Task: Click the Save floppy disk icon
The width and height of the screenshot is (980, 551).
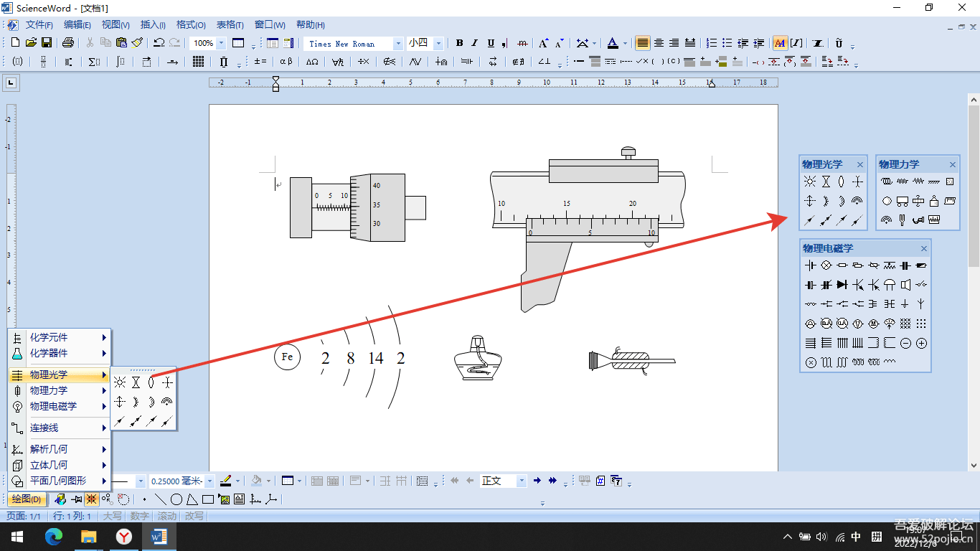Action: [x=47, y=43]
